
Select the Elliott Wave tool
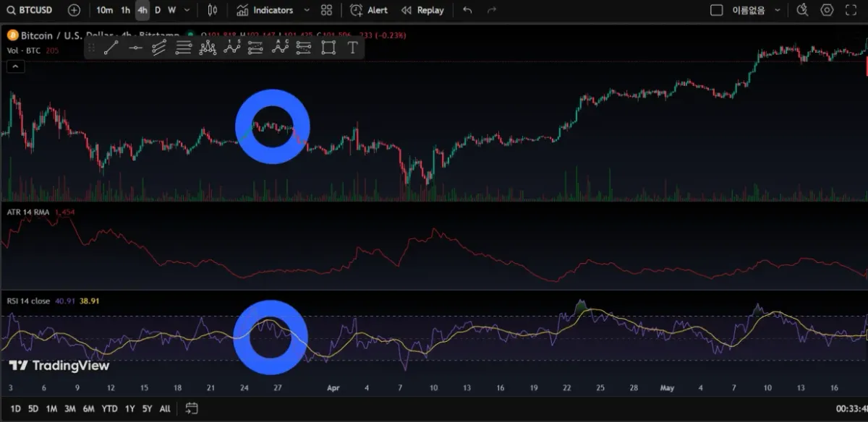231,48
